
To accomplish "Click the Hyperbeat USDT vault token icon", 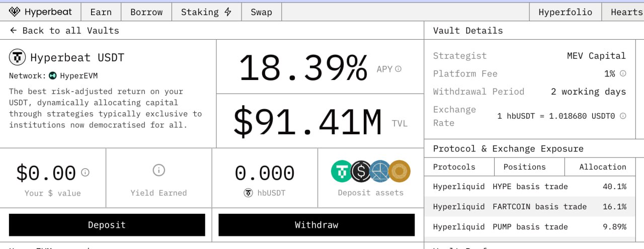I will 18,57.
